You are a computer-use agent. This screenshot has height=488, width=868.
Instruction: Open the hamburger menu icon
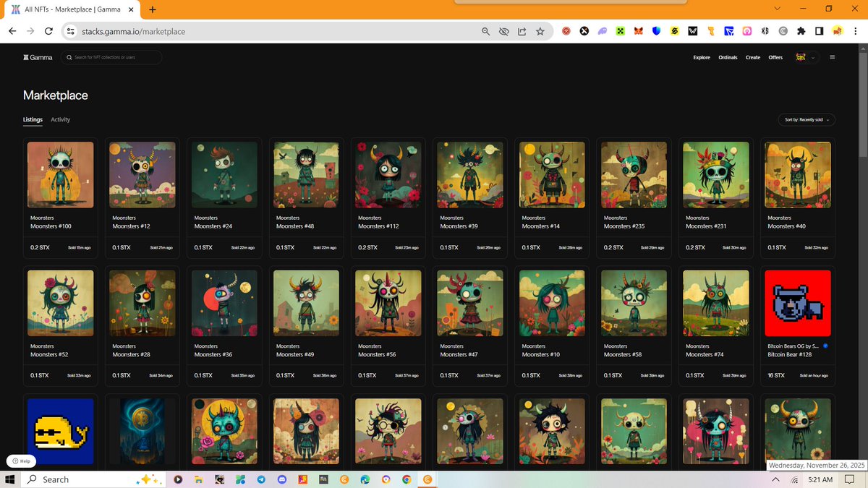click(x=833, y=57)
